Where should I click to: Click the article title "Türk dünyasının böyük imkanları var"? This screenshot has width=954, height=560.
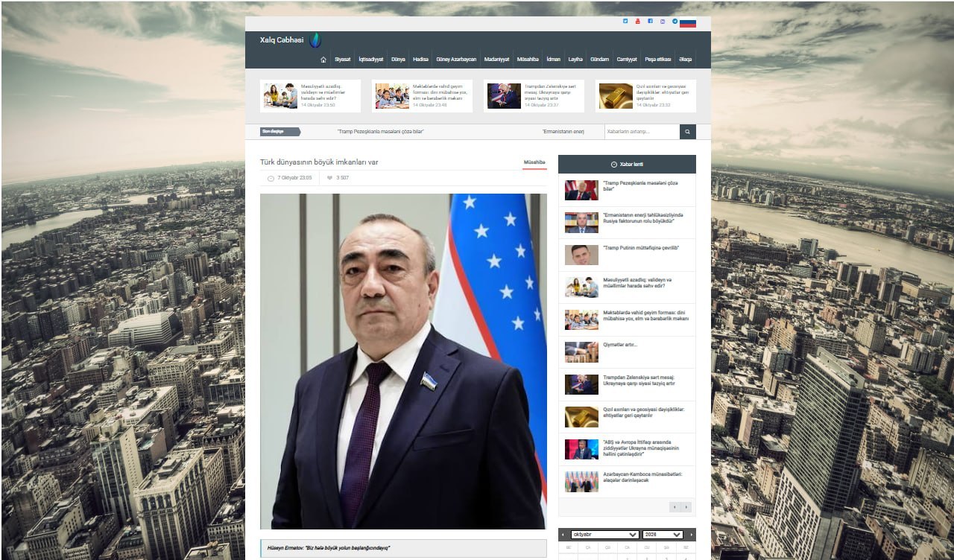[x=319, y=162]
